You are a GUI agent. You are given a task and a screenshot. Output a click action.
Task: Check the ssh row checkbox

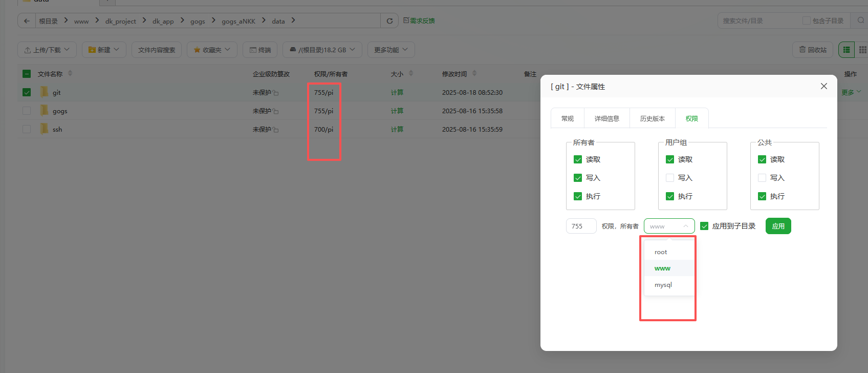pos(27,129)
